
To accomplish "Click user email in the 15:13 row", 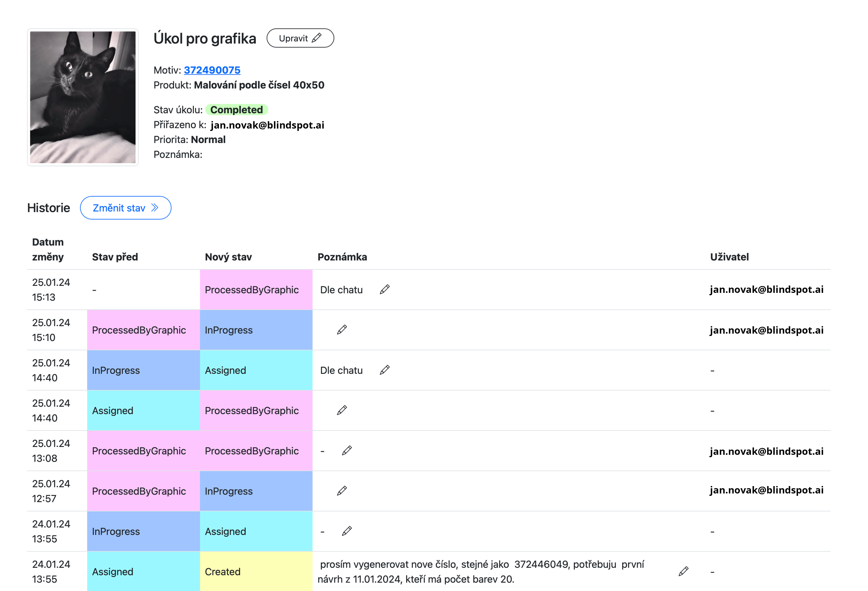I will point(766,290).
